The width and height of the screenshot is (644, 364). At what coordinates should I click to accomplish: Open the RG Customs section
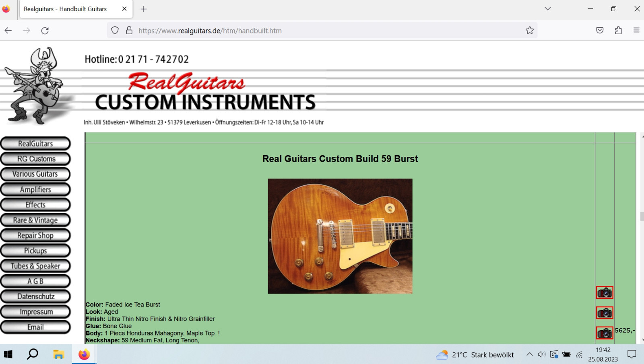pyautogui.click(x=35, y=159)
